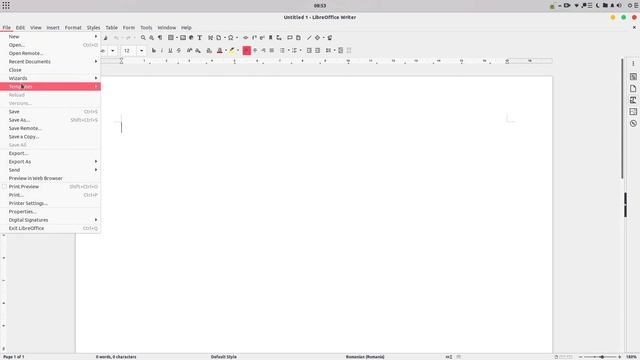Toggle bold formatting
Screen dimensions: 640x360
point(153,50)
